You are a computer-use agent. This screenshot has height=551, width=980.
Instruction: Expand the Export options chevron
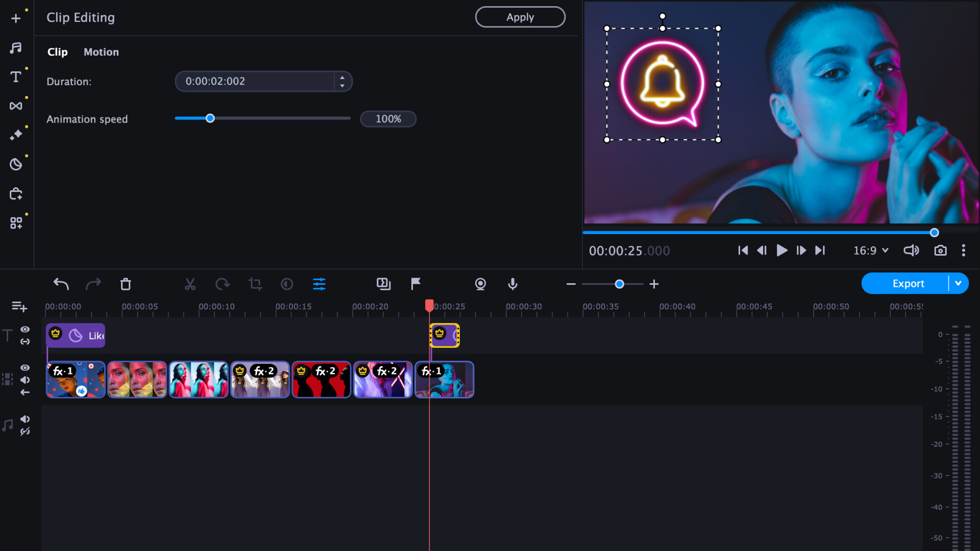[x=958, y=283]
